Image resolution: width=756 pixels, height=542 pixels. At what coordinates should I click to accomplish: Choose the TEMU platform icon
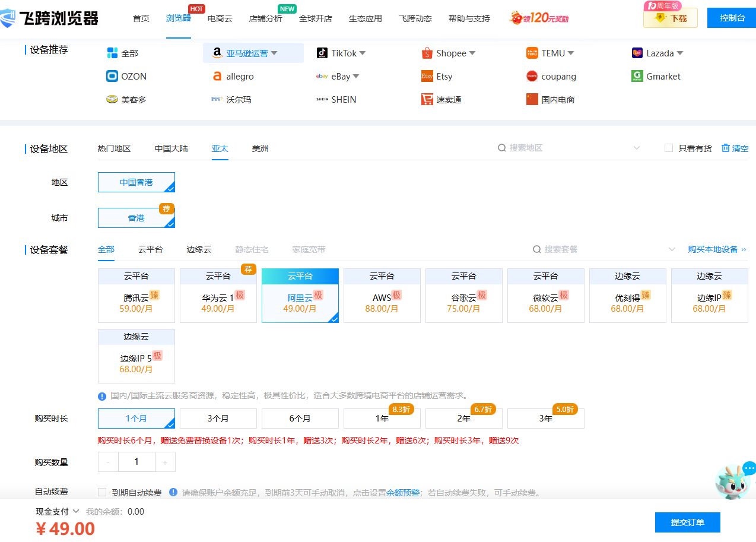(x=532, y=53)
